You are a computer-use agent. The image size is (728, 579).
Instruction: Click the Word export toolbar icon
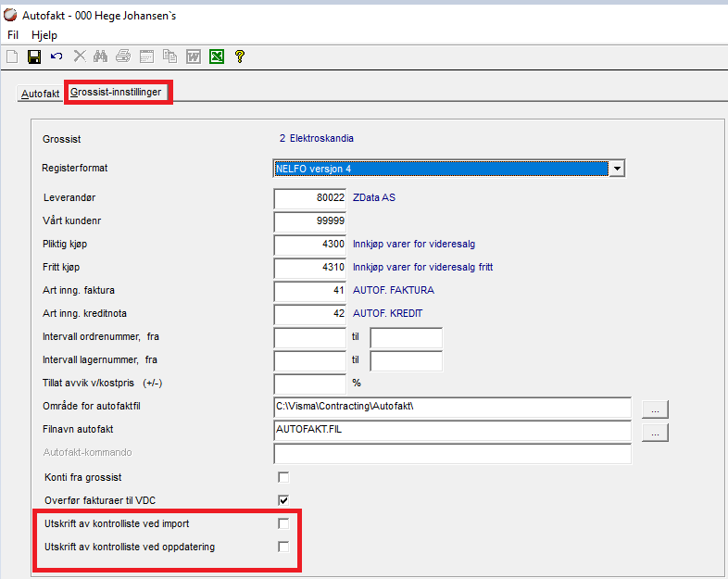click(x=194, y=57)
